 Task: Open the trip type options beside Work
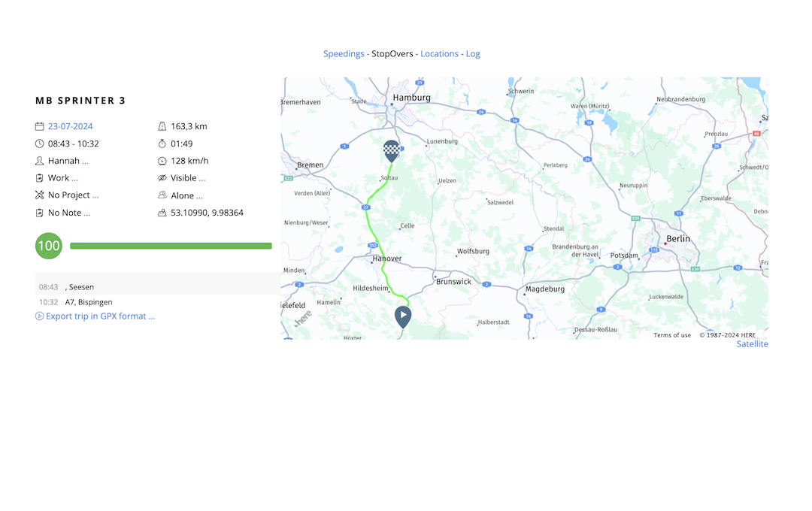coord(75,178)
